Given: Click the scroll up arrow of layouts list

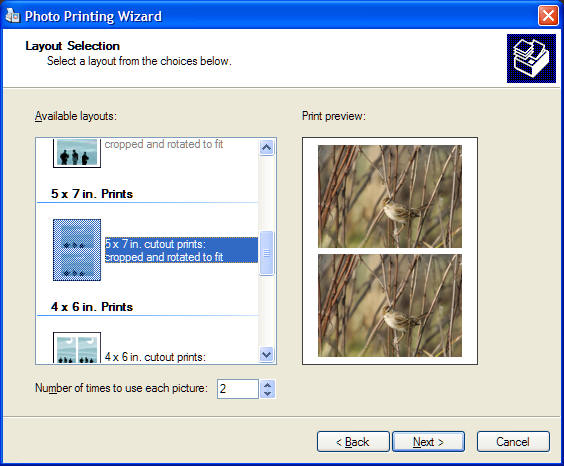Looking at the screenshot, I should tap(267, 147).
